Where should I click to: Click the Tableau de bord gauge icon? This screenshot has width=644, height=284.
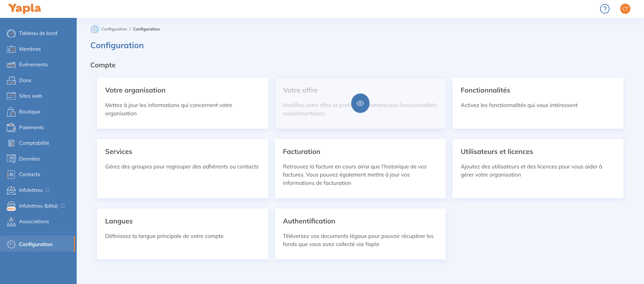tap(11, 33)
